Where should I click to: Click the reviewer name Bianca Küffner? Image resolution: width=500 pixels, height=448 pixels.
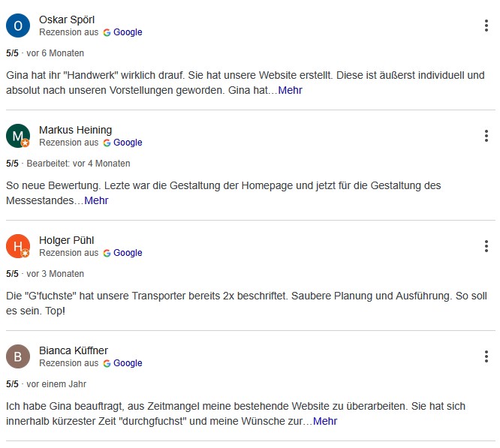[74, 350]
